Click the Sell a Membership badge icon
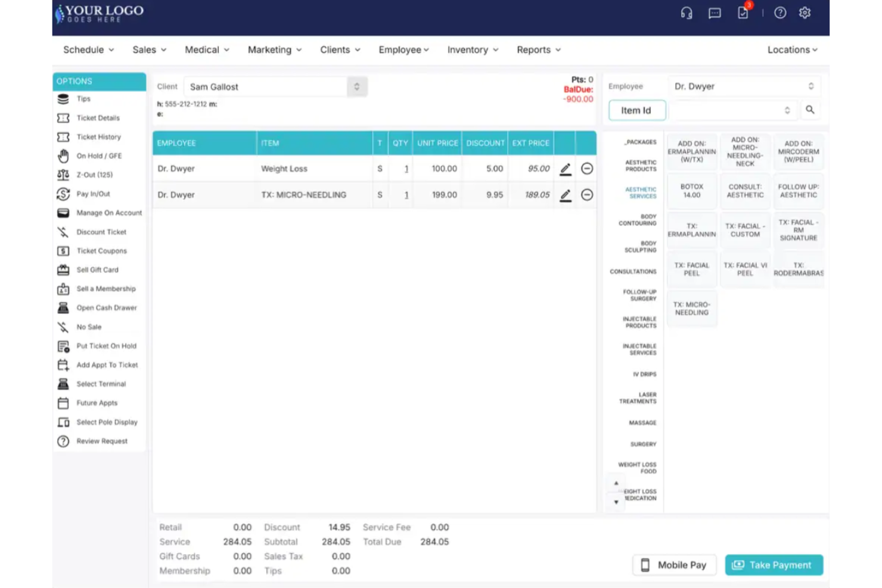Viewport: 882px width, 588px height. tap(63, 289)
